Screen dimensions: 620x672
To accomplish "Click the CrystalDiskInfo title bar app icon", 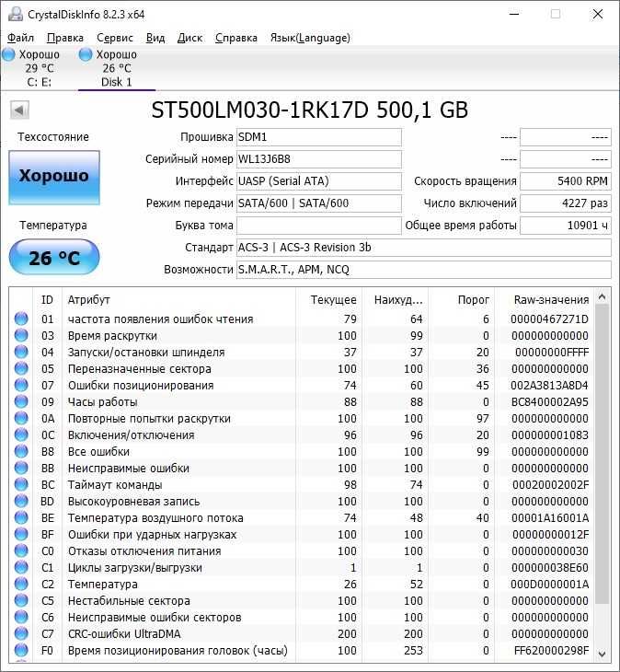I will click(x=16, y=14).
